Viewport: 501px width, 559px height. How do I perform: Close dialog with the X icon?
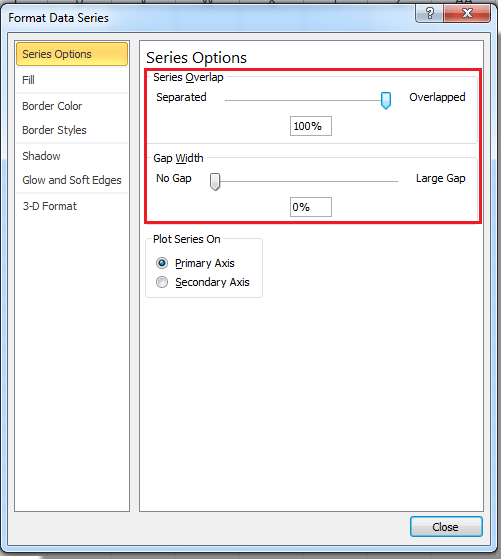[467, 14]
